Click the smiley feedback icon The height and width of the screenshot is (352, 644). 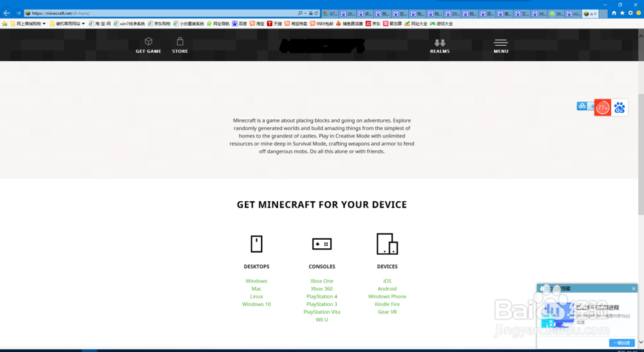point(639,13)
